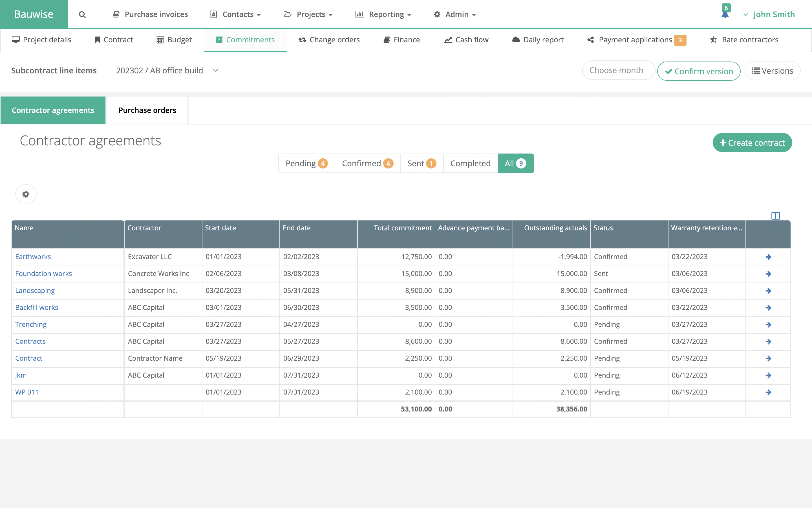Sort by Name column header
Image resolution: width=812 pixels, height=508 pixels.
pos(68,234)
